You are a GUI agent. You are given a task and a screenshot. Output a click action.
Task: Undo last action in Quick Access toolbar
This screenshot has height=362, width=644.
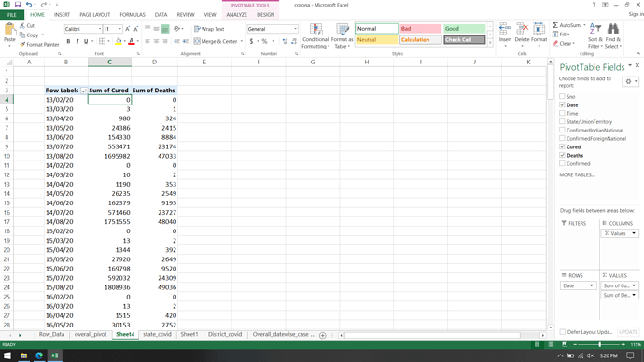pyautogui.click(x=28, y=5)
